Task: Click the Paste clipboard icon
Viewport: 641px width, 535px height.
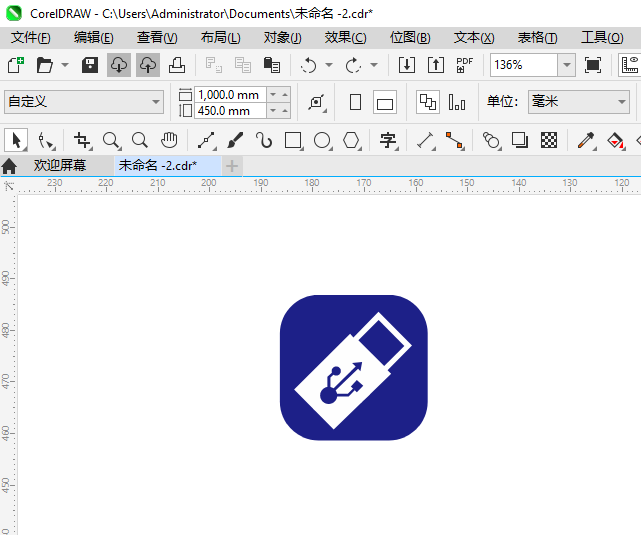Action: (x=272, y=65)
